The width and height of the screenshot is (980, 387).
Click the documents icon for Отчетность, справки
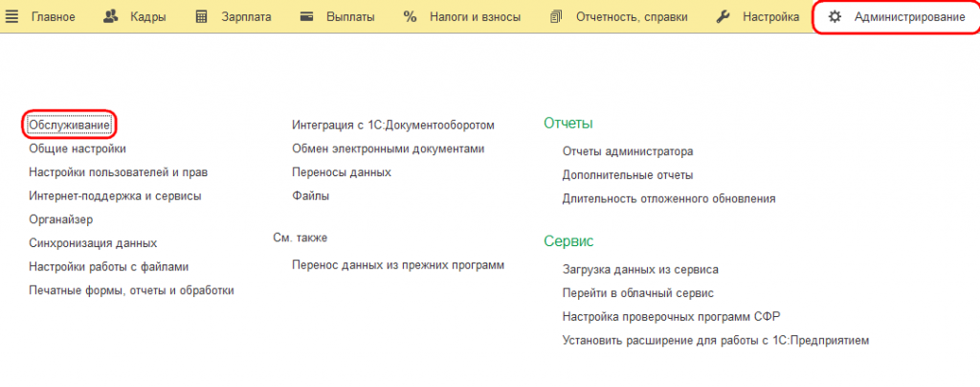pos(556,17)
